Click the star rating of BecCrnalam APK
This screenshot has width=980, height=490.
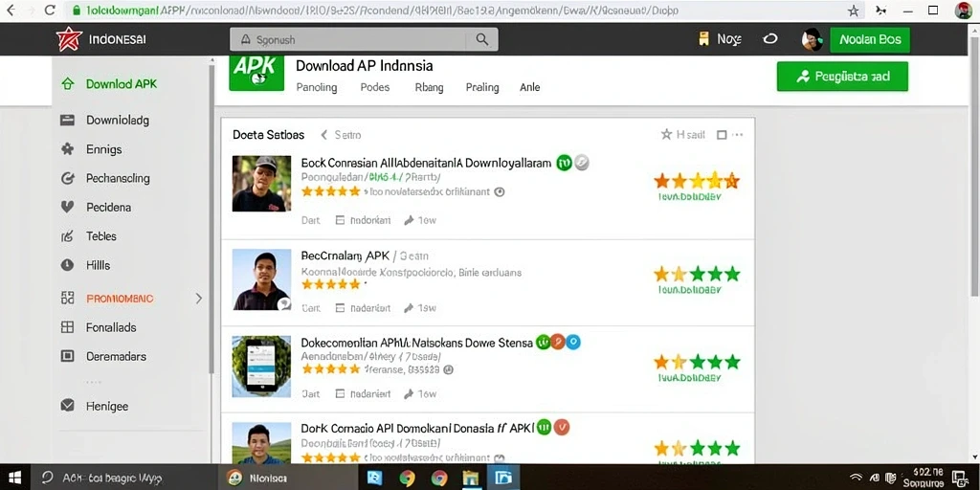tap(697, 274)
